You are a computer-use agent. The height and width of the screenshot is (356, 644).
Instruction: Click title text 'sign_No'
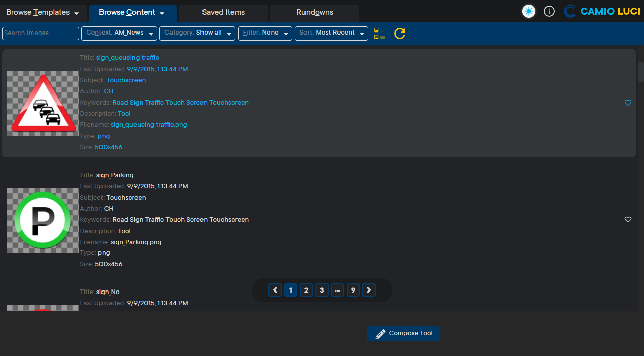pyautogui.click(x=108, y=292)
